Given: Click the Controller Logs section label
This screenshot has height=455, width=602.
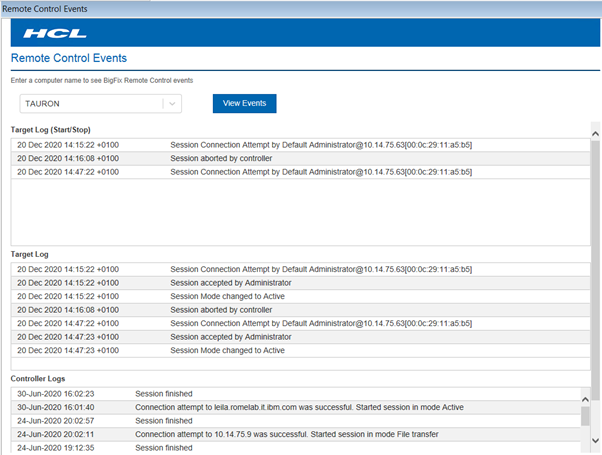Looking at the screenshot, I should pyautogui.click(x=38, y=379).
